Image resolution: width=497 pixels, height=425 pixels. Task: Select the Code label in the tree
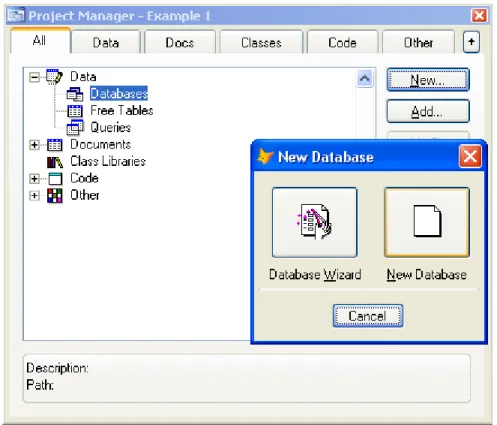point(84,178)
